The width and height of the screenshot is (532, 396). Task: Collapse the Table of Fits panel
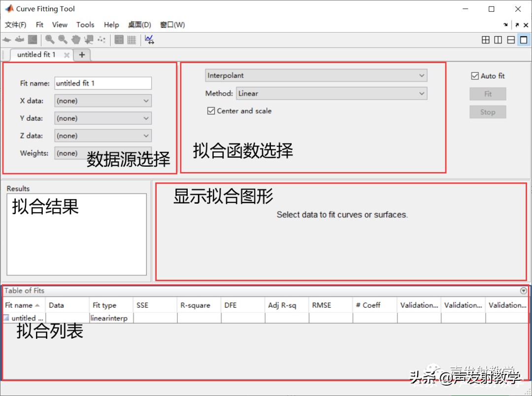point(524,290)
